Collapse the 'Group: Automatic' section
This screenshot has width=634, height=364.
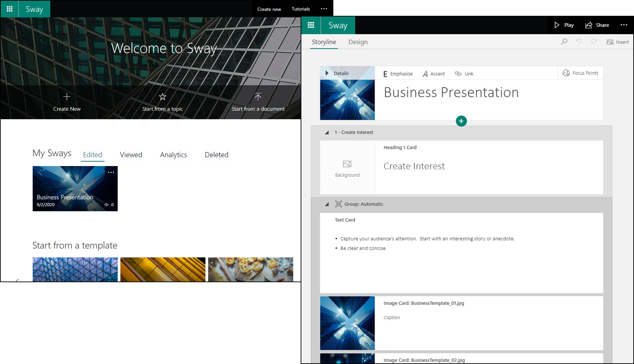coord(326,204)
